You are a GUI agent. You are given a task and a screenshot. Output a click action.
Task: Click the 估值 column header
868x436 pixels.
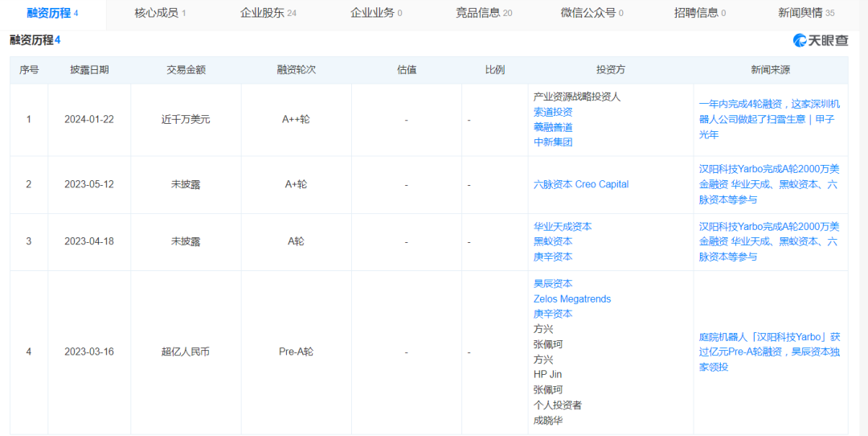(x=407, y=70)
